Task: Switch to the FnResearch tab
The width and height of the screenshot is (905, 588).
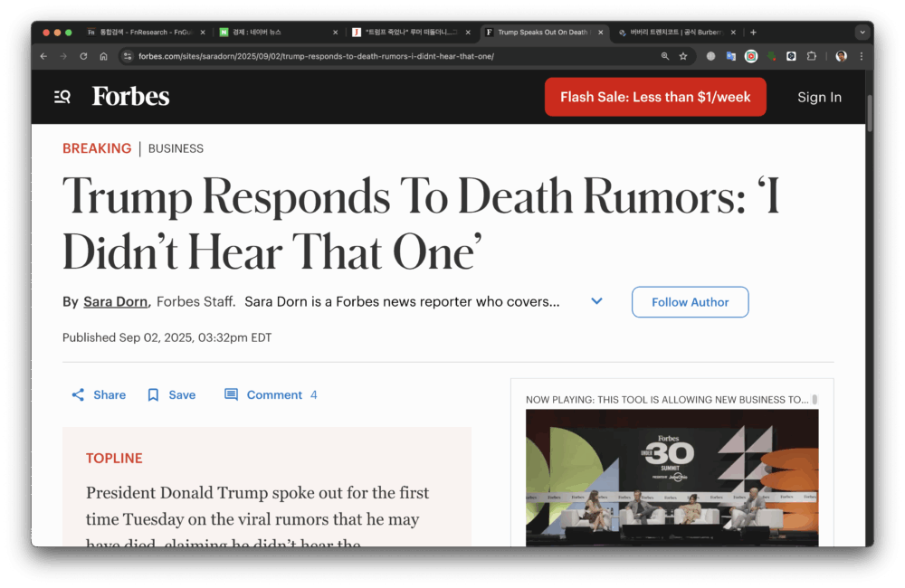Action: (x=139, y=33)
